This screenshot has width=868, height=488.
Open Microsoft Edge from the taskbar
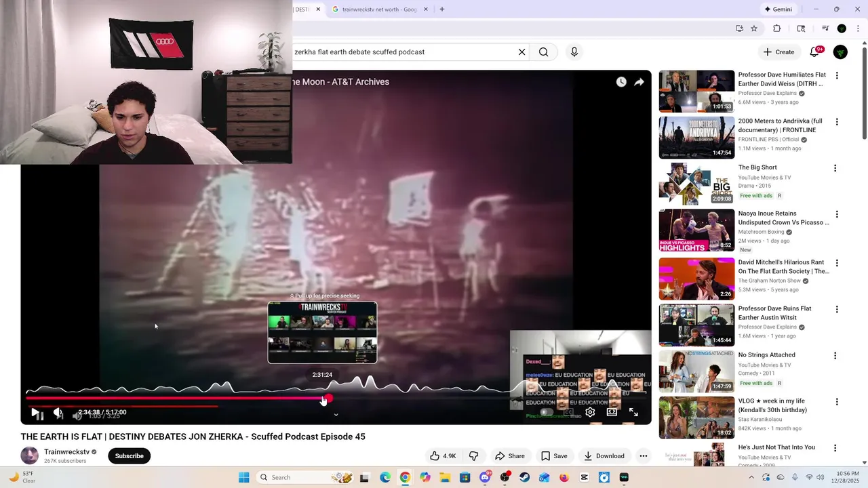[385, 477]
